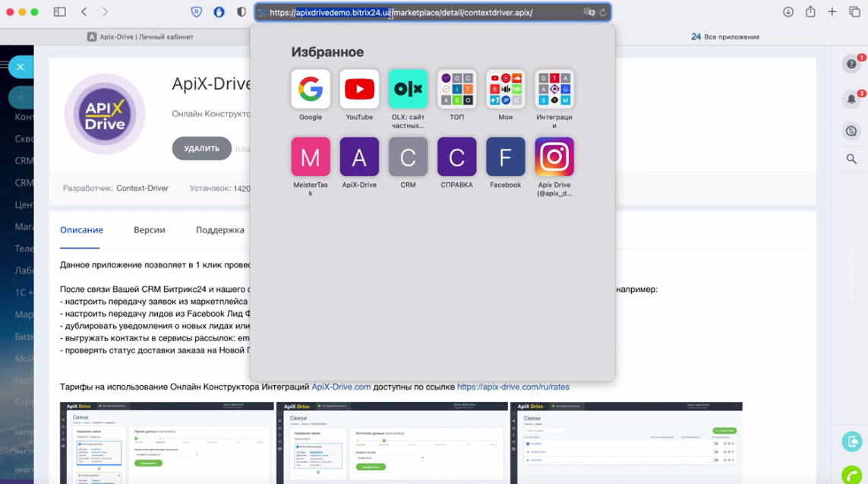The image size is (868, 484).
Task: Open Bitrix24 help question icon
Action: pyautogui.click(x=851, y=65)
